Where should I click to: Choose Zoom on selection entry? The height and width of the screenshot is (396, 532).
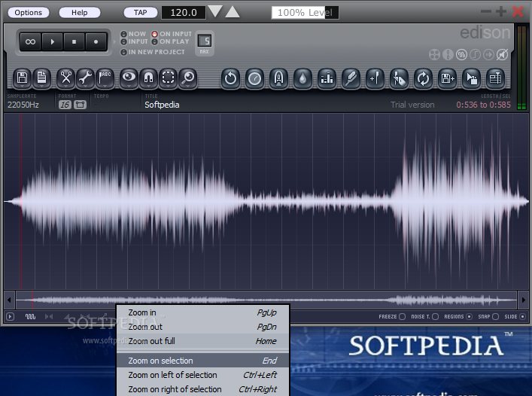click(202, 361)
